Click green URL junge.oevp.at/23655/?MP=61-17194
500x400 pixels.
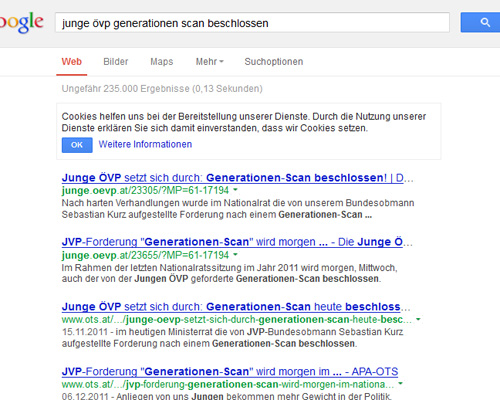point(145,255)
